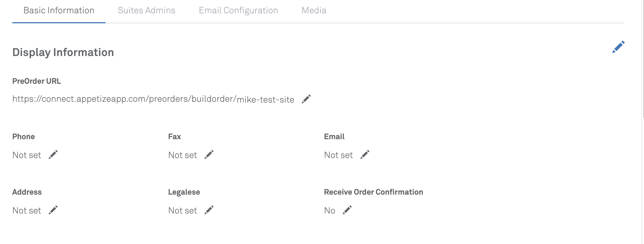Edit the Fax value pencil icon

pos(209,155)
